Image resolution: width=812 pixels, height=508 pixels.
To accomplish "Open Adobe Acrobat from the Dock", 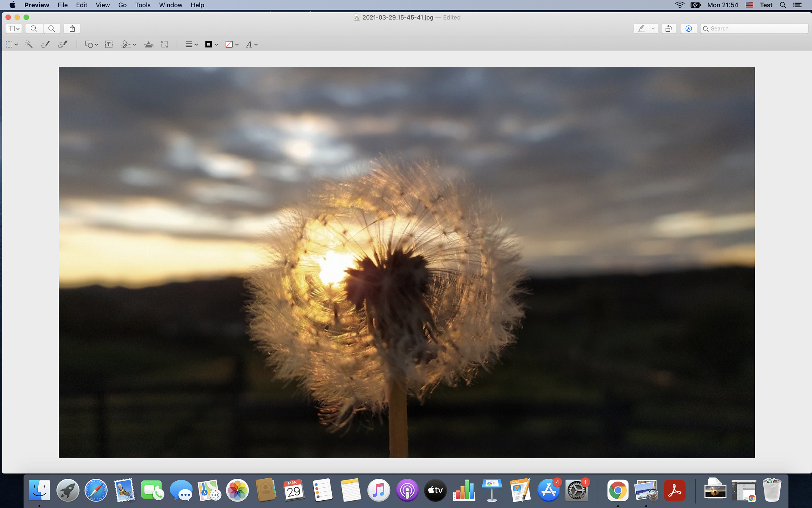I will point(674,490).
